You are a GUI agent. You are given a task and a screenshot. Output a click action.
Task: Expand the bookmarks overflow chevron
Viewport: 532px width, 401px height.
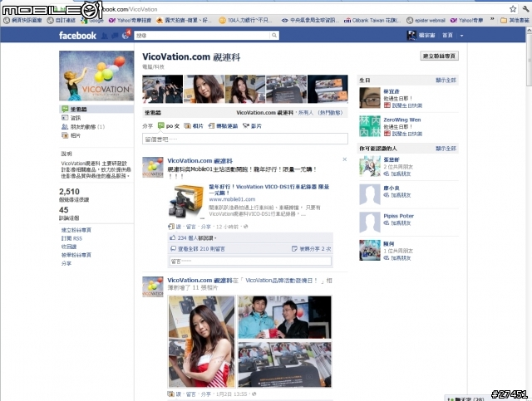[492, 20]
